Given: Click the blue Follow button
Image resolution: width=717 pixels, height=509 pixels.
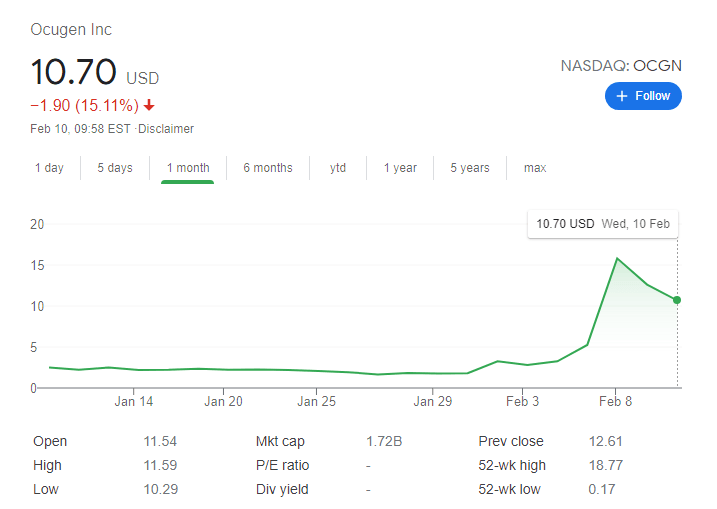Looking at the screenshot, I should [x=643, y=96].
